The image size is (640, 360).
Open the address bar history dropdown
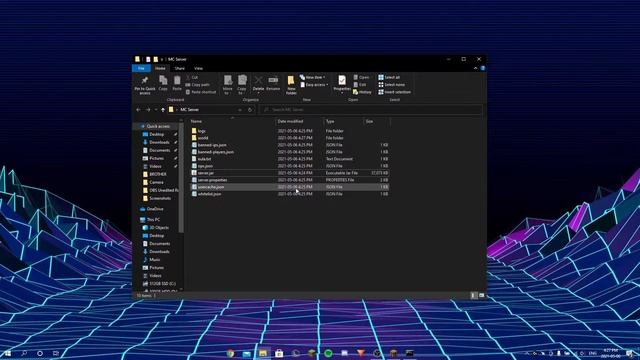pyautogui.click(x=240, y=110)
